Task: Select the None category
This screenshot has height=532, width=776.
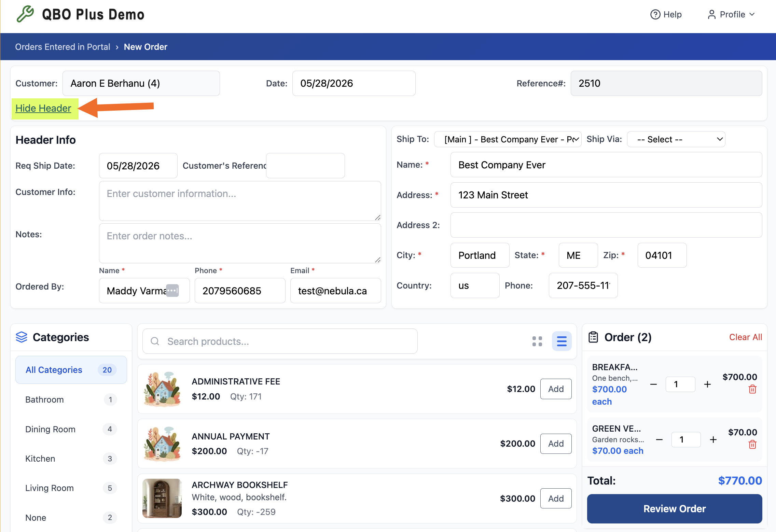Action: [x=71, y=518]
